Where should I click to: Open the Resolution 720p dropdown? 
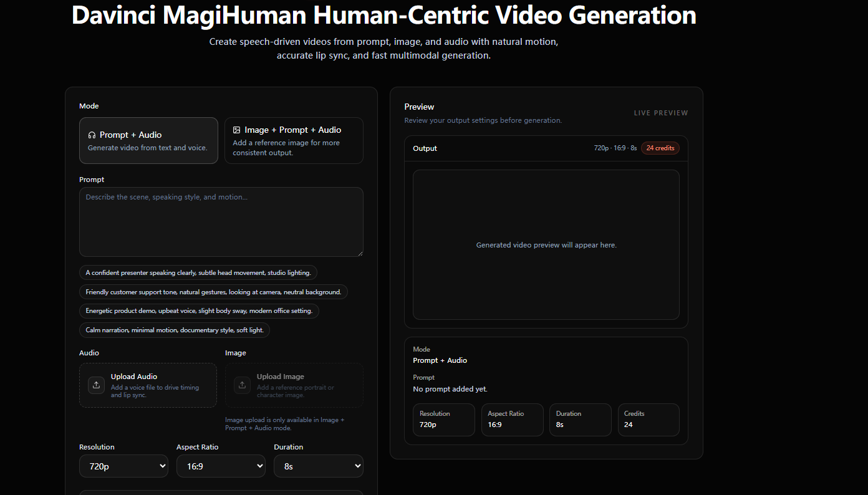coord(123,466)
